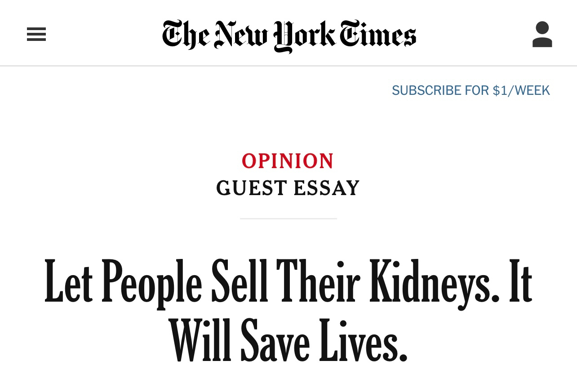Start the $1/week subscription offer

pos(470,90)
